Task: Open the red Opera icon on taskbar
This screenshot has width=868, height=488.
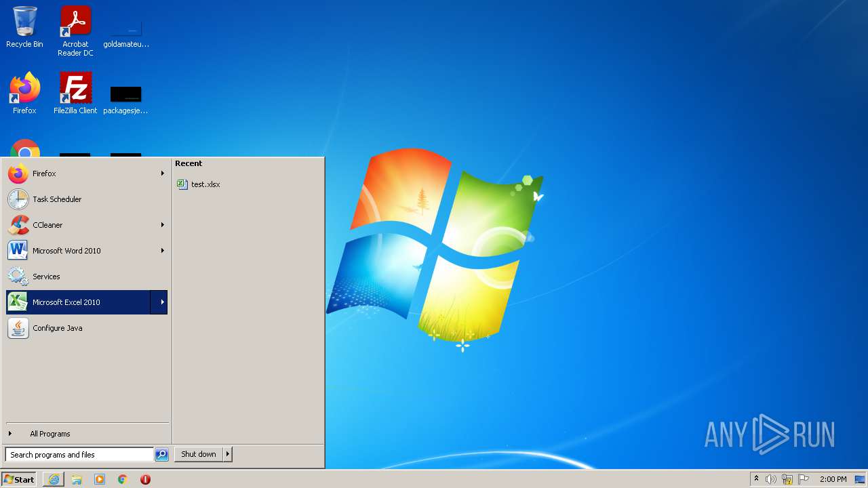Action: (x=145, y=479)
